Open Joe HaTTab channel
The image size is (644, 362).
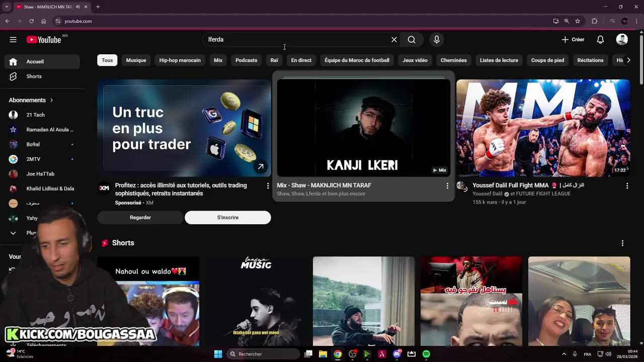click(42, 174)
